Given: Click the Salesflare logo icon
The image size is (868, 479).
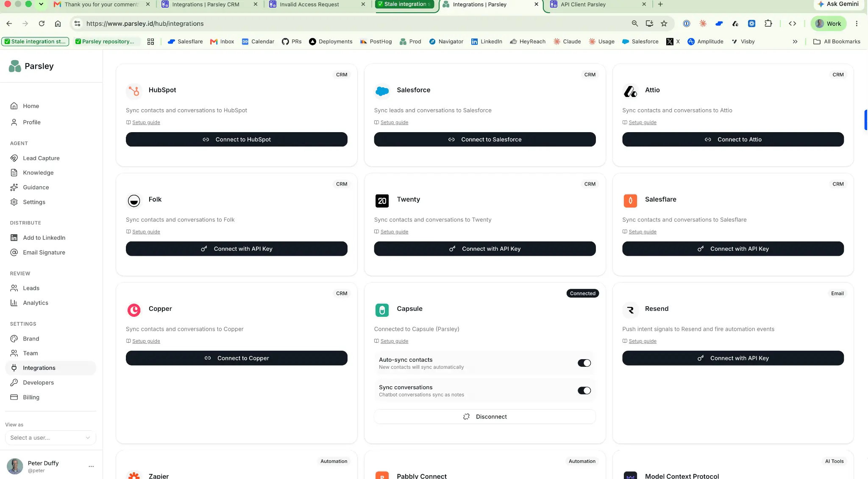Looking at the screenshot, I should pyautogui.click(x=630, y=200).
